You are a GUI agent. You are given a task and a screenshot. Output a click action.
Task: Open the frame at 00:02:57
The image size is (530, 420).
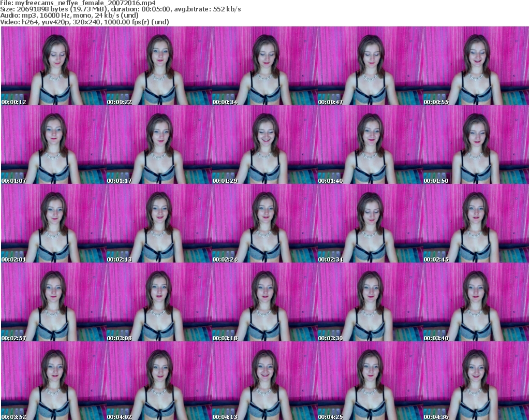click(x=54, y=302)
